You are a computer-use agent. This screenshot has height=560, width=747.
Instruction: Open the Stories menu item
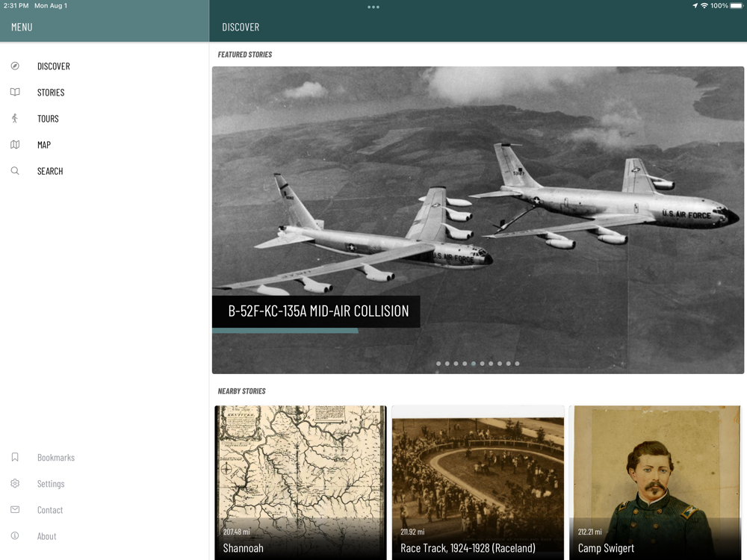(x=51, y=93)
